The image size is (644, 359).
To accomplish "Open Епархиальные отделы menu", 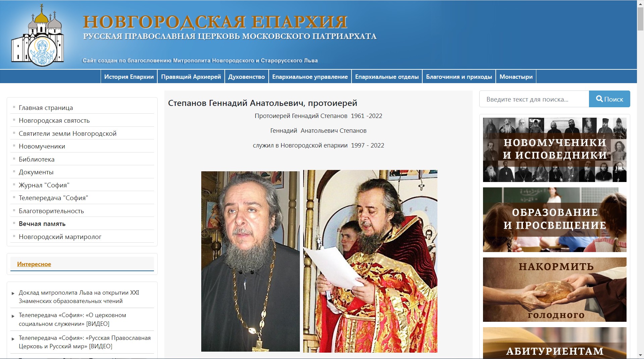I will pos(387,77).
